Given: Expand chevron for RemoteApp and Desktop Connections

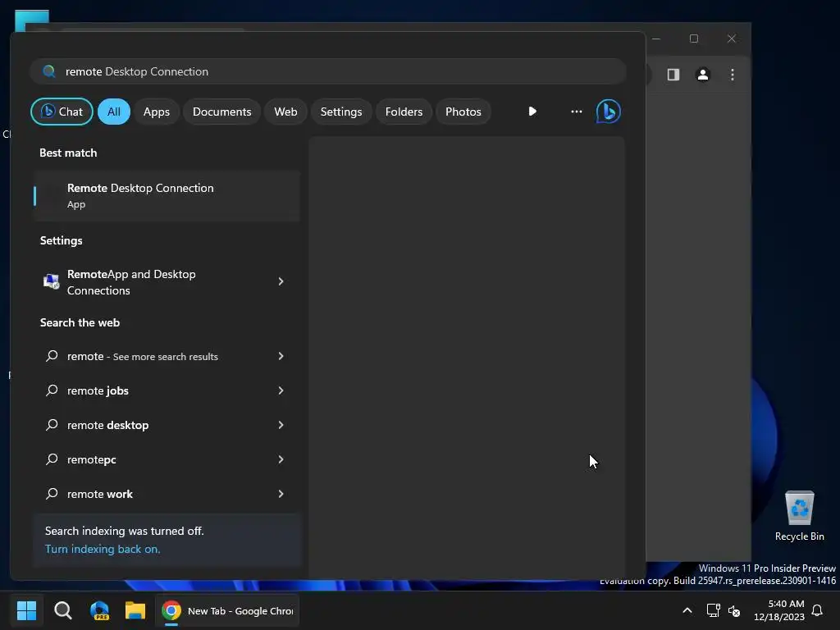Looking at the screenshot, I should (281, 281).
